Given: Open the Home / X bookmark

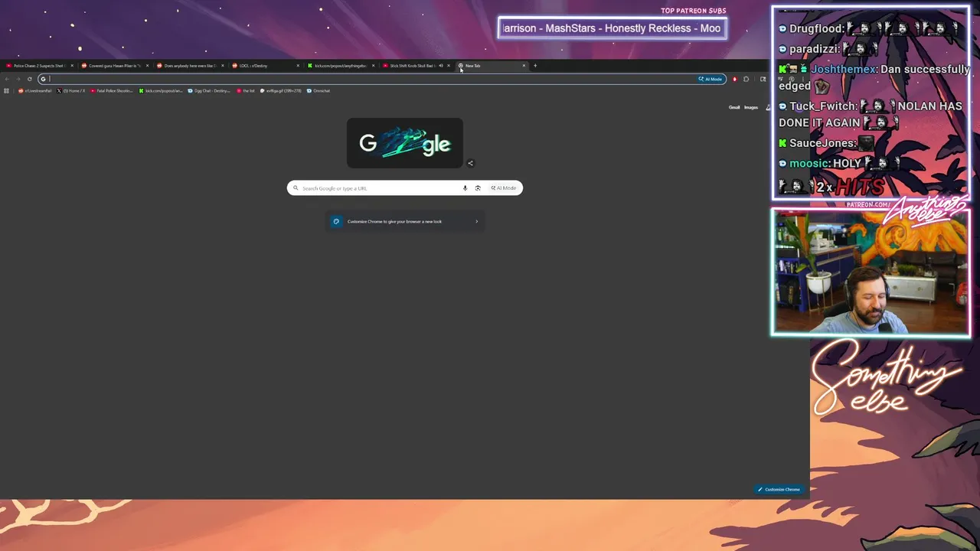Looking at the screenshot, I should tap(71, 91).
